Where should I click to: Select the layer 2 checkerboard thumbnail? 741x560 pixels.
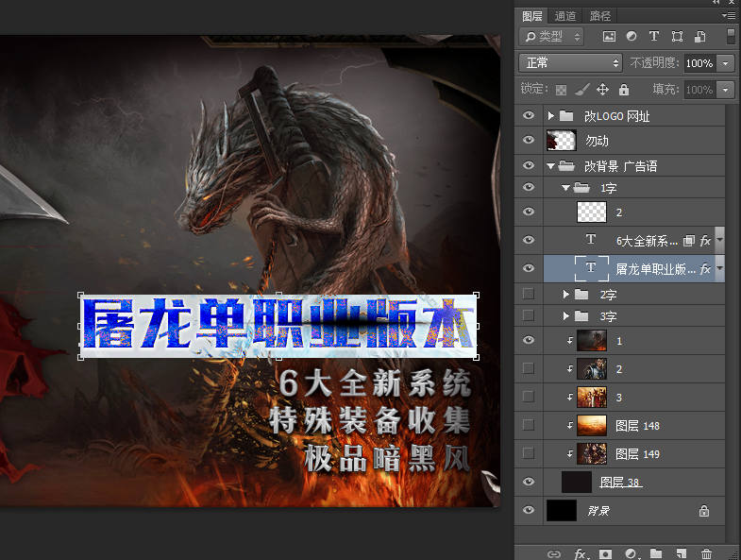coord(592,212)
